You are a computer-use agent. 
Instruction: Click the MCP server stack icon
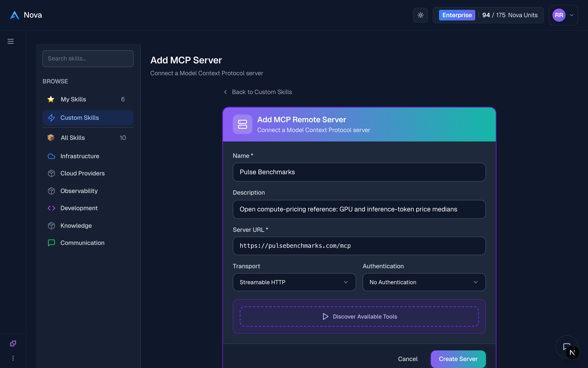point(242,124)
